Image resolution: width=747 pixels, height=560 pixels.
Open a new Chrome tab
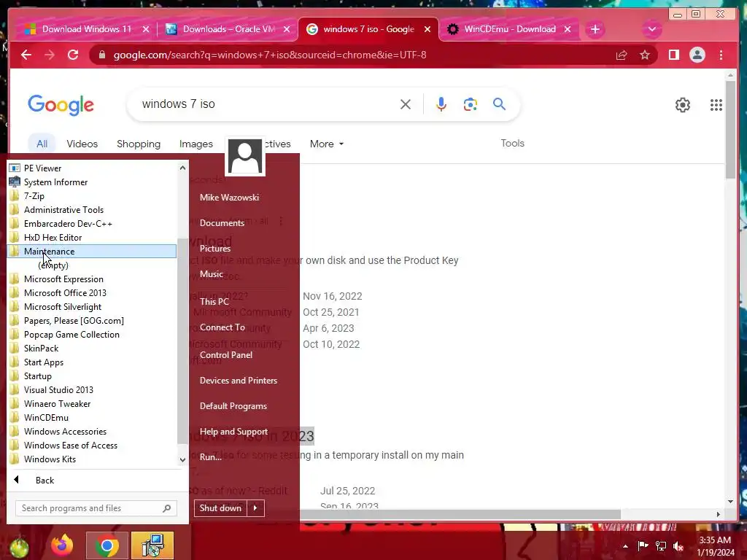595,29
